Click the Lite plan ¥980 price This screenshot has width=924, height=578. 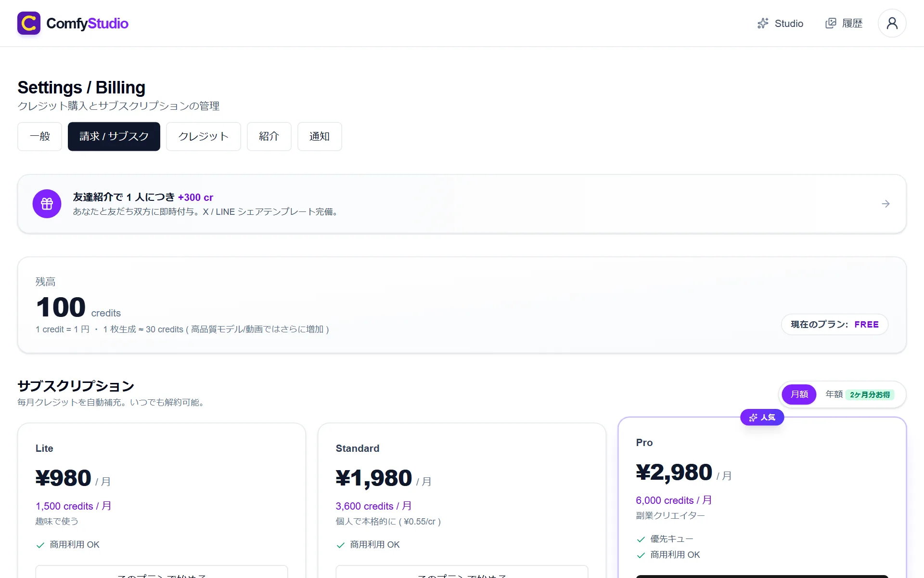[64, 478]
